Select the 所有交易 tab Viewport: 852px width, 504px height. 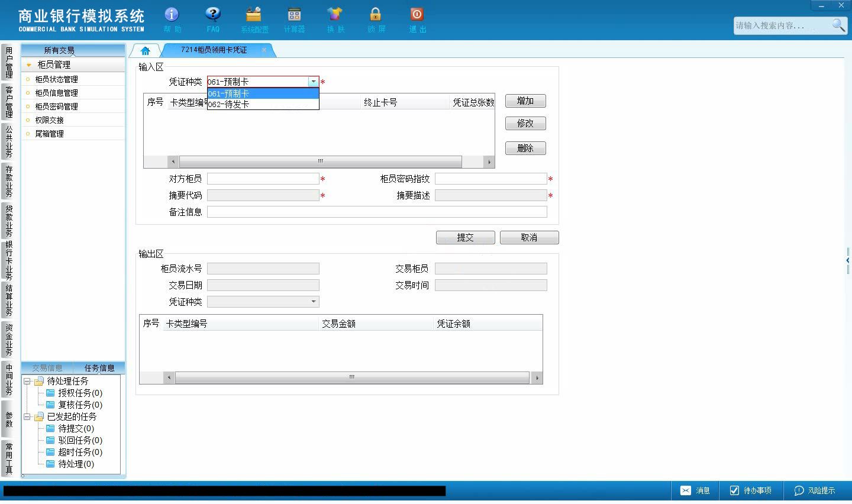pos(59,50)
